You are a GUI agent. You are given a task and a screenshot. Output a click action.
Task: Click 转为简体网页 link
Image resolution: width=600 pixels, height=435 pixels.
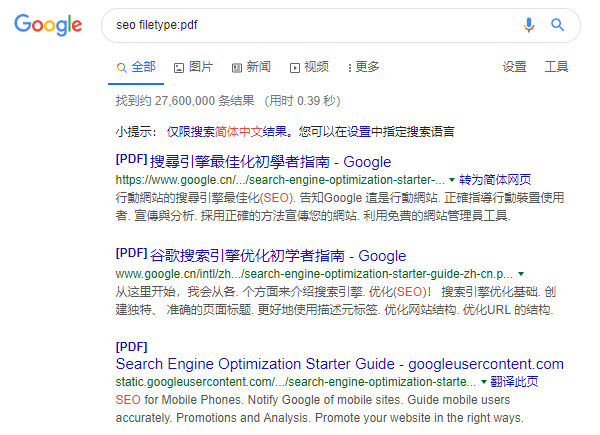click(x=495, y=180)
